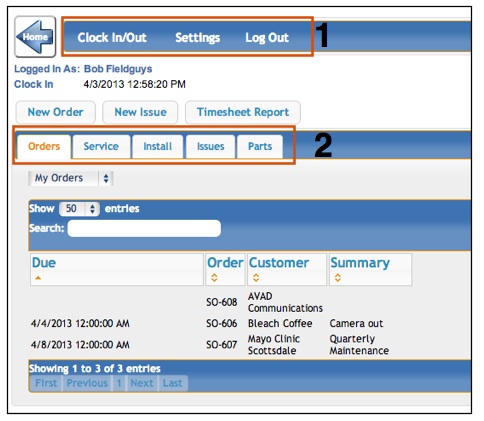
Task: Open the Issues tab
Action: [x=211, y=146]
